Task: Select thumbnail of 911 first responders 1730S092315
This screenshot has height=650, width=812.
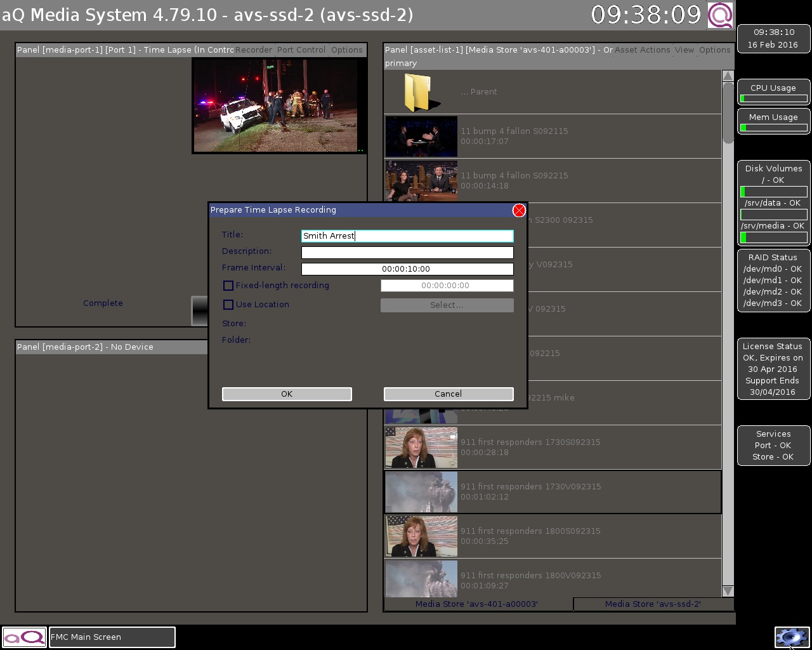Action: [421, 448]
